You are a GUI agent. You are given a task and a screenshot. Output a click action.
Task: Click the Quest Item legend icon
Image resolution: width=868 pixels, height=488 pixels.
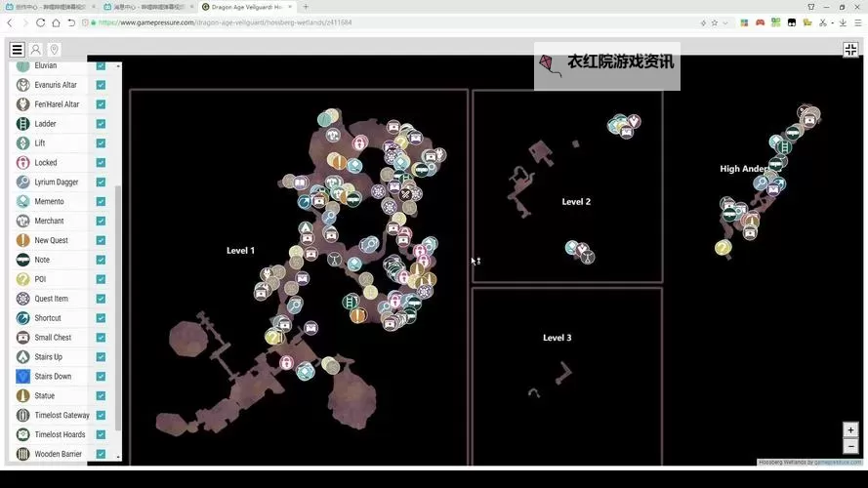[22, 299]
